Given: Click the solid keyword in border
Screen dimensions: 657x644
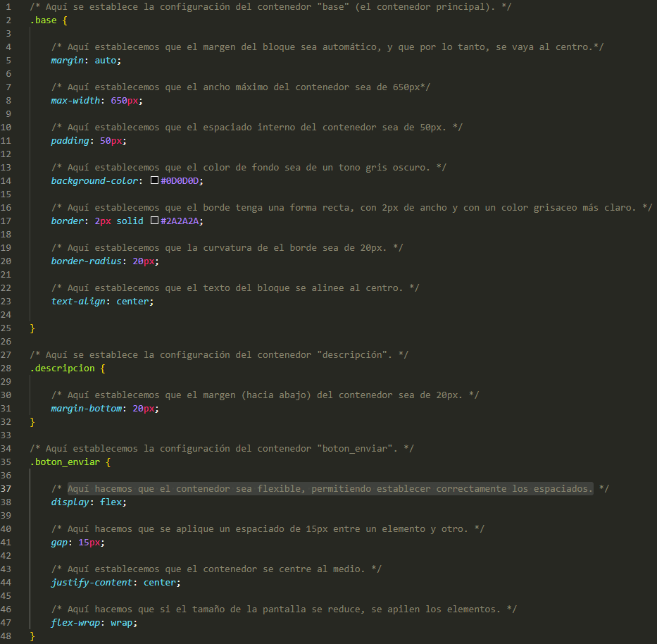Looking at the screenshot, I should [130, 221].
